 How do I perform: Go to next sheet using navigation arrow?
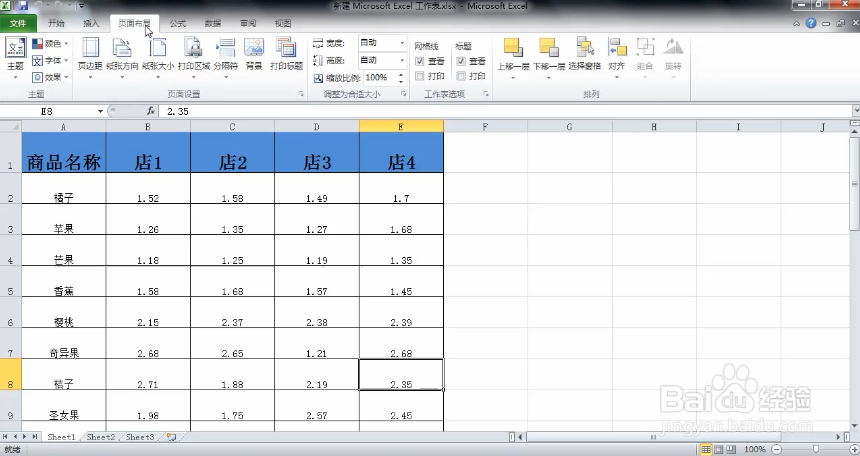point(25,437)
